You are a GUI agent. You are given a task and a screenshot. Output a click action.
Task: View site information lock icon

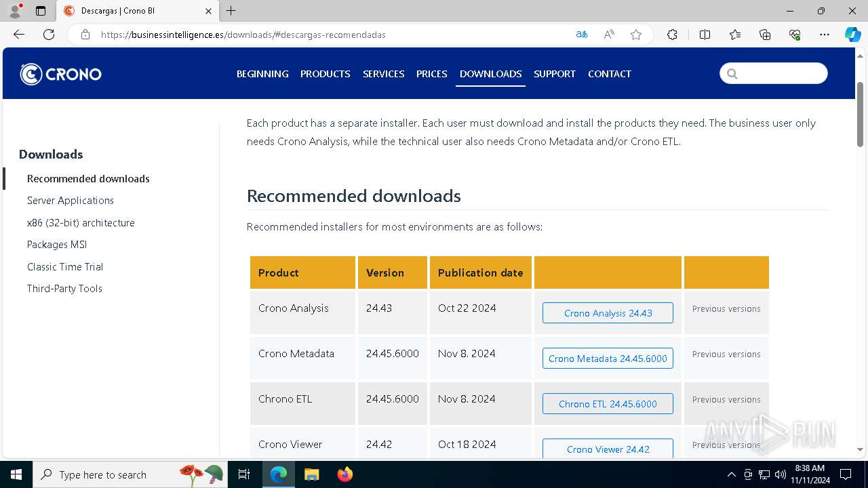click(85, 35)
